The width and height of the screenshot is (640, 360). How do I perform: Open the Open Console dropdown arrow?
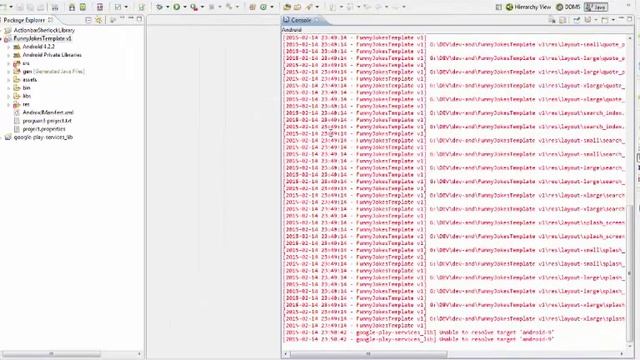tap(613, 20)
